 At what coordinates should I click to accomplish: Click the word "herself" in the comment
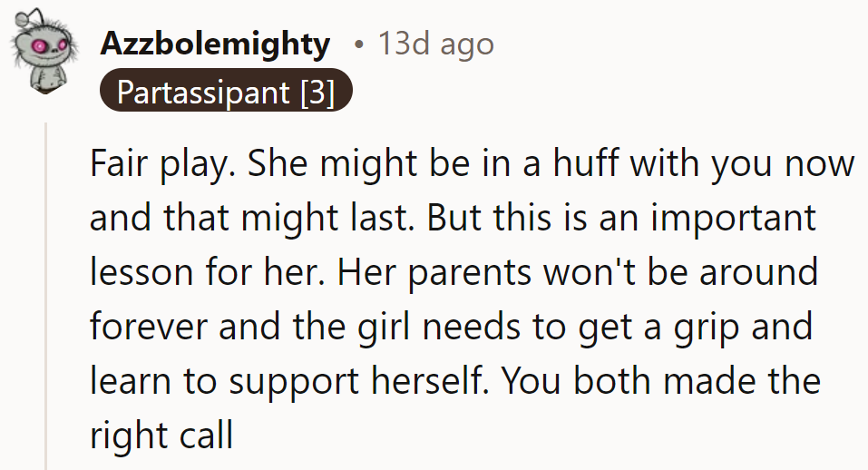413,381
